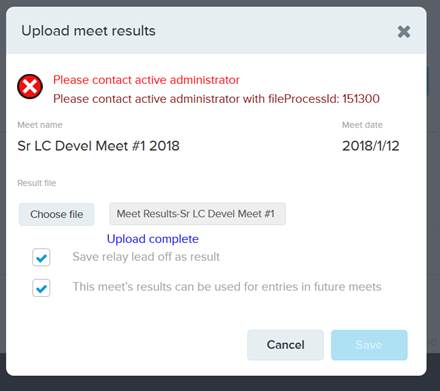Click the Upload complete status text
Screen dimensions: 440x391
[x=153, y=239]
